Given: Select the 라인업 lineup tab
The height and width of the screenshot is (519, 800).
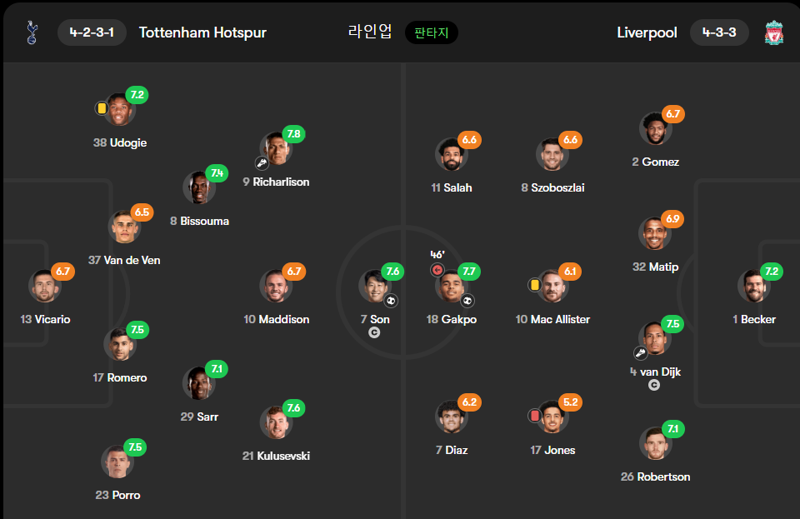Looking at the screenshot, I should (x=370, y=32).
